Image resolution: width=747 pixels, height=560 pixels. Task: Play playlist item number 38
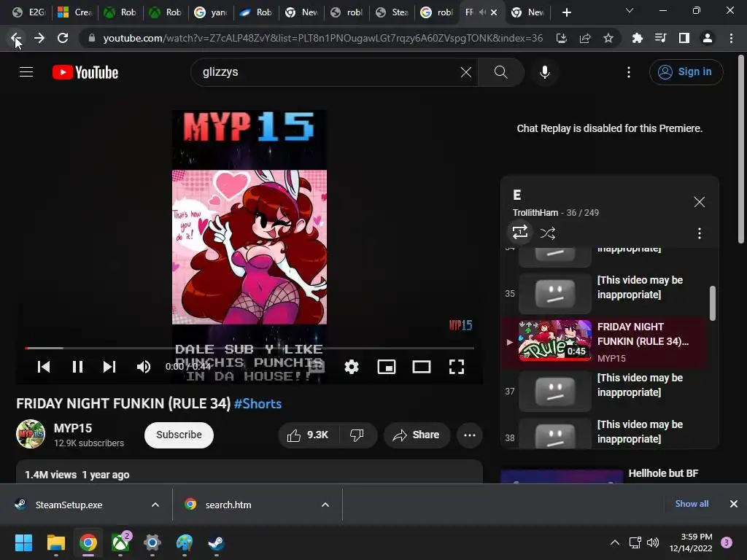coord(605,433)
